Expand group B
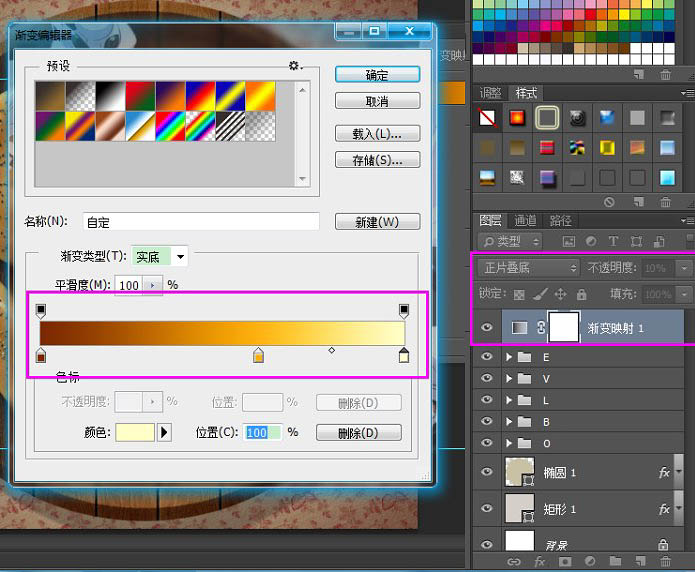Image resolution: width=695 pixels, height=572 pixels. (x=509, y=421)
